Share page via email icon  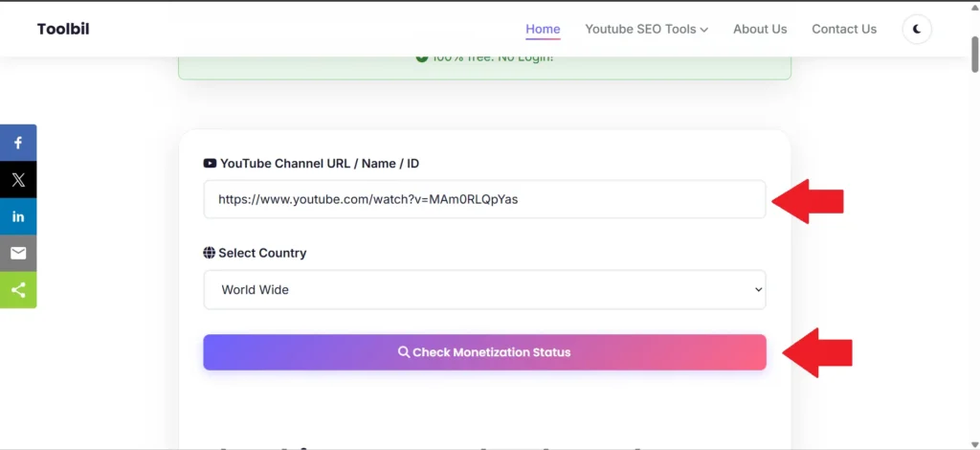(x=18, y=253)
